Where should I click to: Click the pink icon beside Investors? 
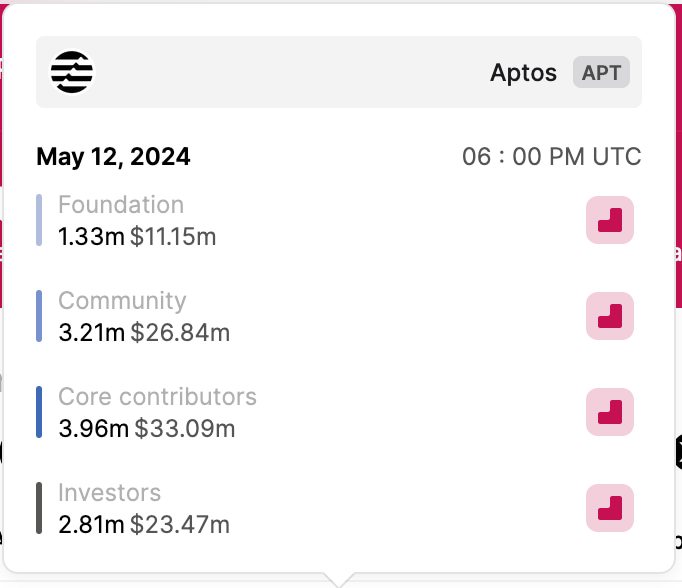tap(609, 508)
